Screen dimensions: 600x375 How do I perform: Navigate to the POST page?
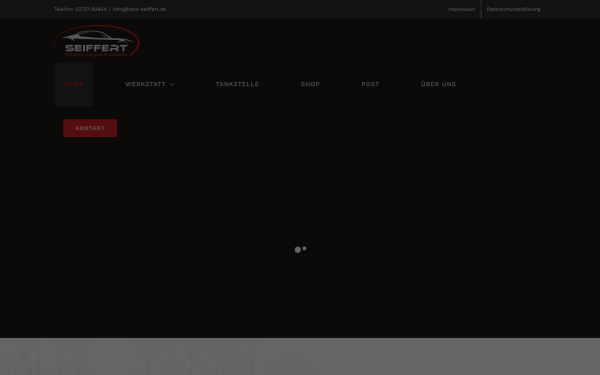[370, 84]
